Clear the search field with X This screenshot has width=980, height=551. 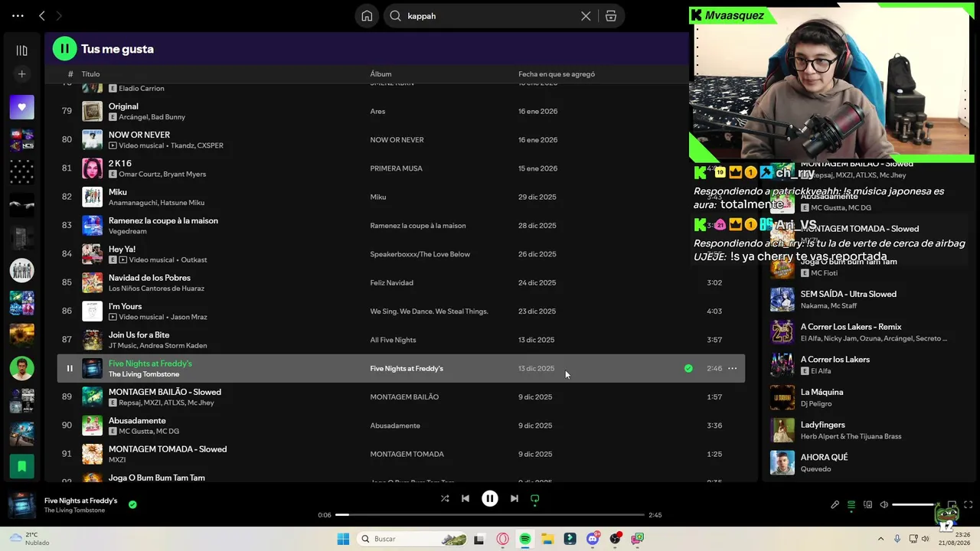coord(586,16)
